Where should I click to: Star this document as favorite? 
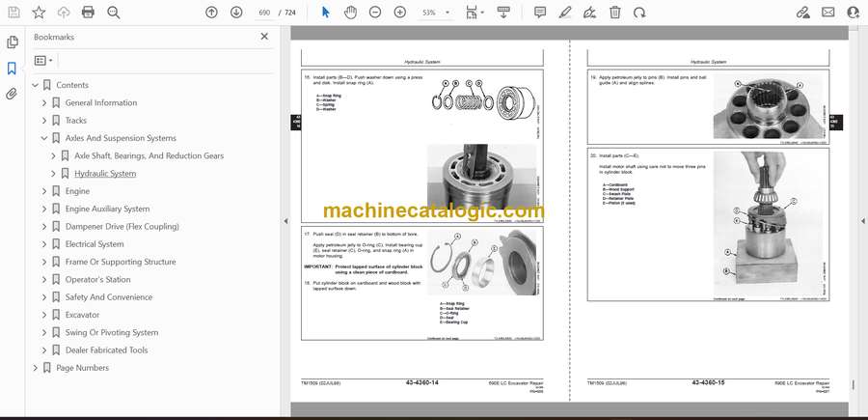(39, 13)
